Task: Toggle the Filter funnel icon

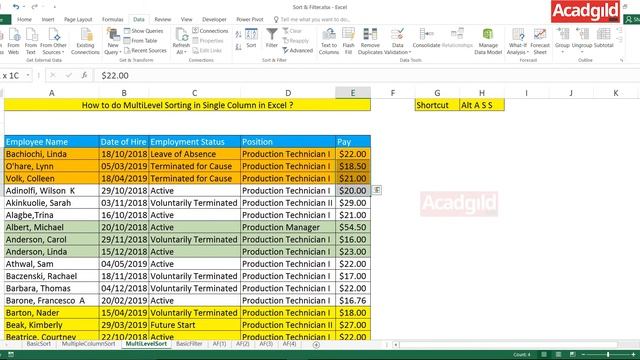Action: [x=272, y=38]
